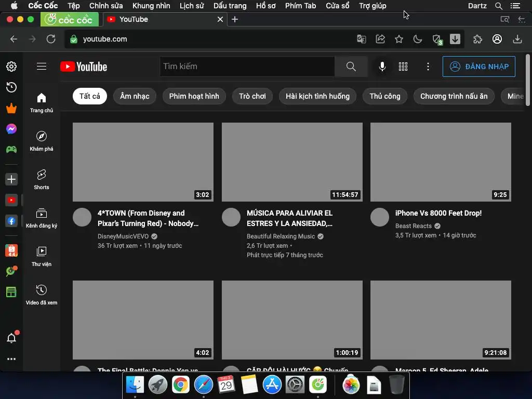Image resolution: width=532 pixels, height=399 pixels.
Task: Open a new browser tab
Action: (235, 19)
